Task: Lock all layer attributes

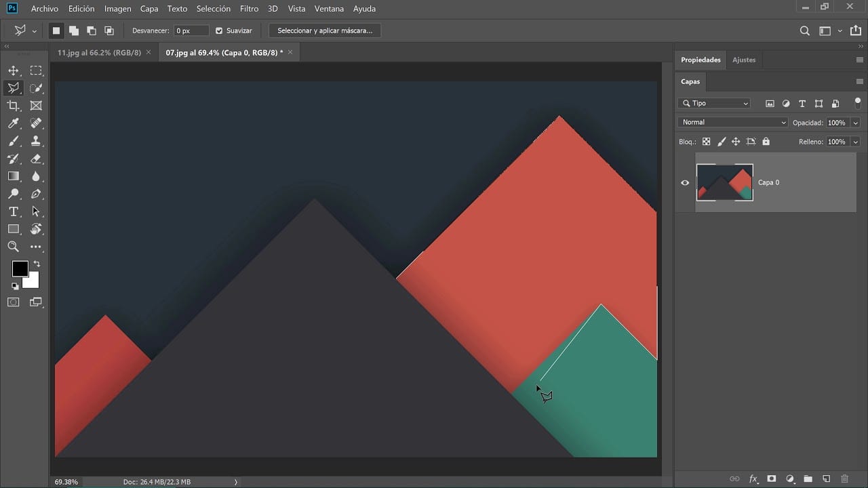Action: coord(766,142)
